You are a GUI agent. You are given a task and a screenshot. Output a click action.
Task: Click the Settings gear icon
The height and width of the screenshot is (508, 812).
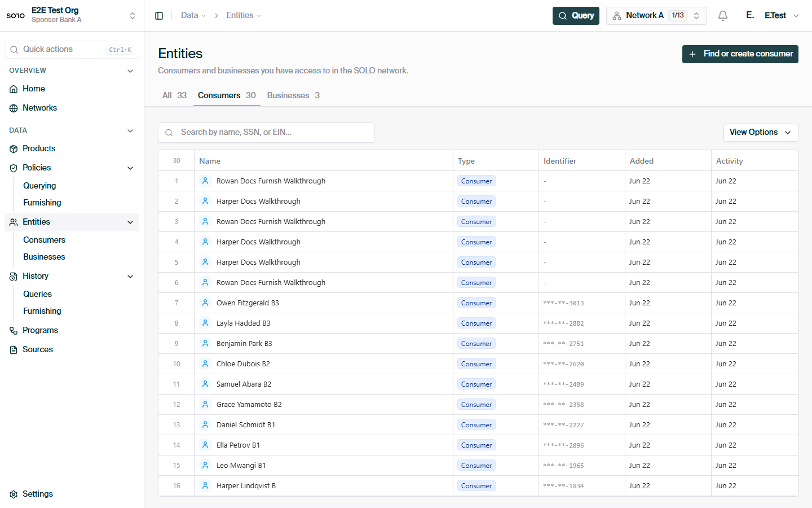pyautogui.click(x=14, y=494)
